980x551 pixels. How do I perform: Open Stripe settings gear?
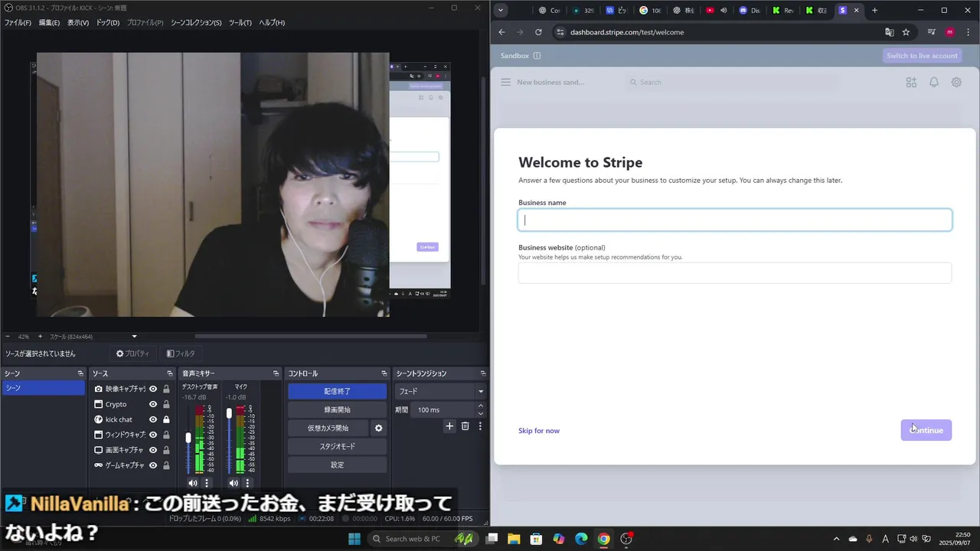coord(956,82)
